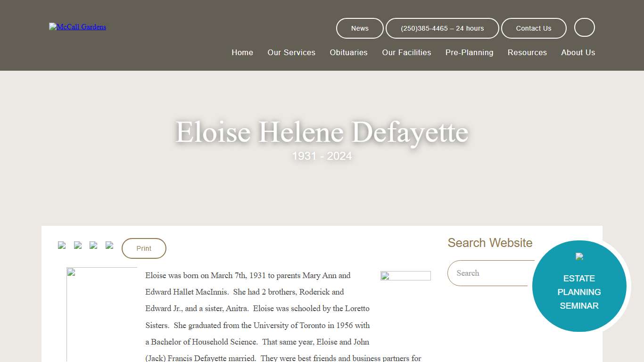Open the Our Services menu
The height and width of the screenshot is (362, 644).
(x=291, y=52)
